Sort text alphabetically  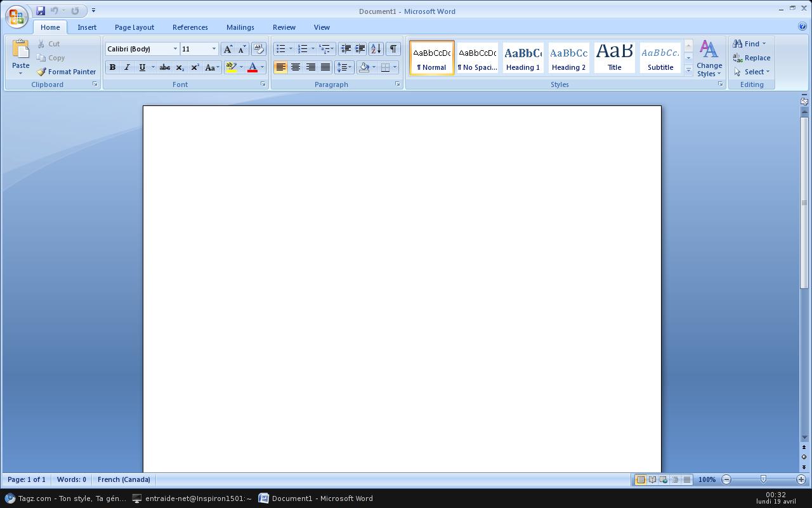click(376, 49)
